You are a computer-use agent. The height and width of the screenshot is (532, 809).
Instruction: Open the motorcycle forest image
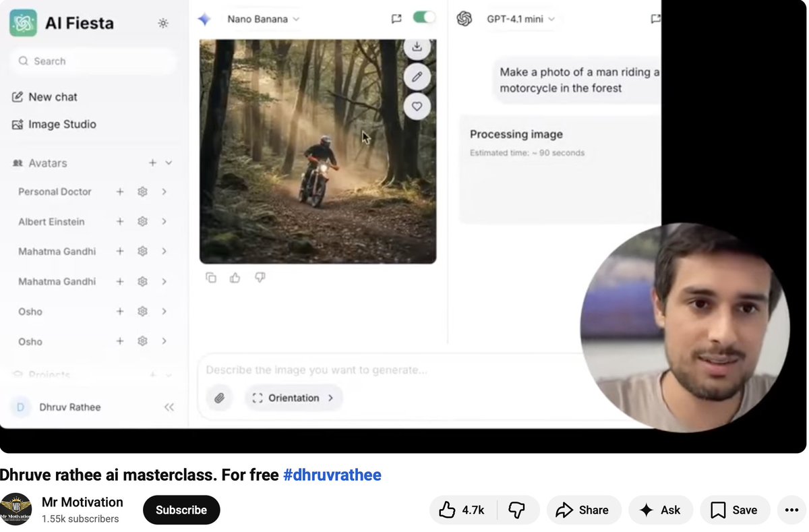(x=318, y=151)
